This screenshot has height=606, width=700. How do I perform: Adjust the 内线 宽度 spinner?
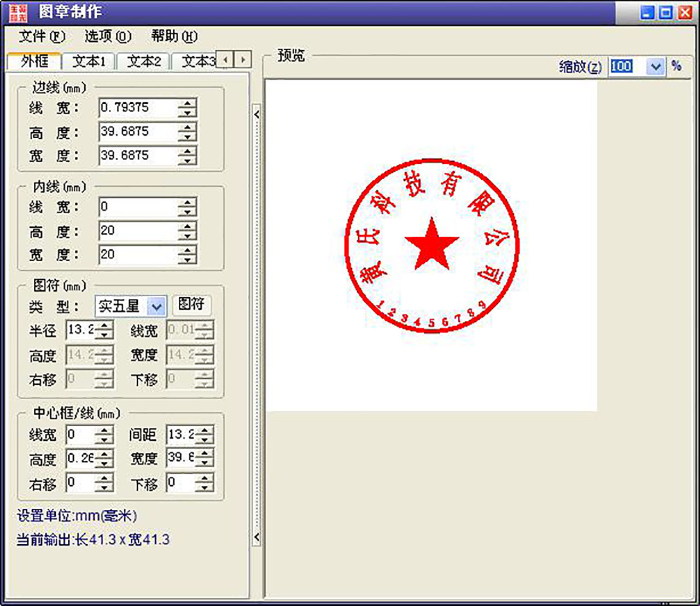point(187,255)
